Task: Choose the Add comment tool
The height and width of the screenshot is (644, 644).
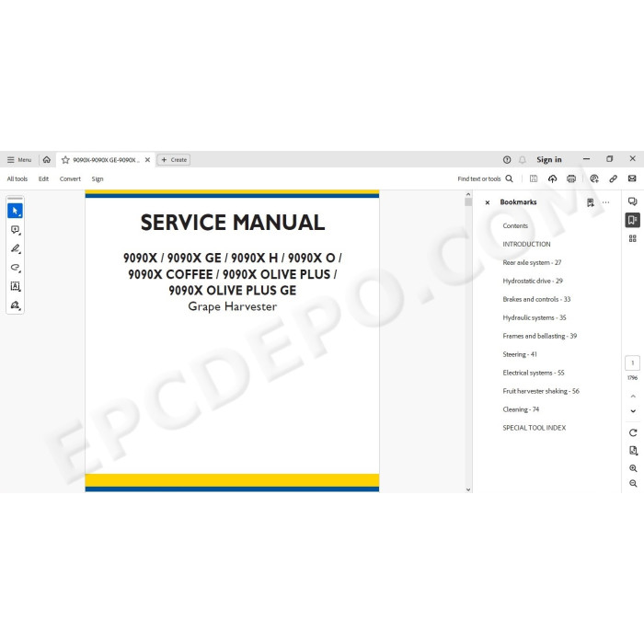Action: [16, 230]
